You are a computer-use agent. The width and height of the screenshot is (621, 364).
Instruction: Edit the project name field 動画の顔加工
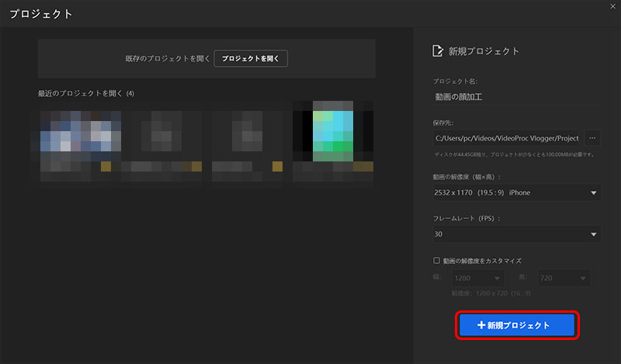click(516, 97)
